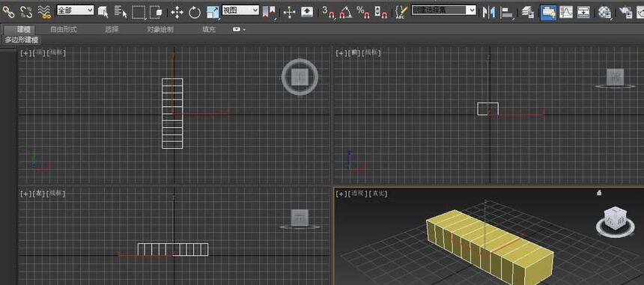The image size is (644, 285).
Task: Toggle the highlighted Ribbon display button
Action: (548, 13)
